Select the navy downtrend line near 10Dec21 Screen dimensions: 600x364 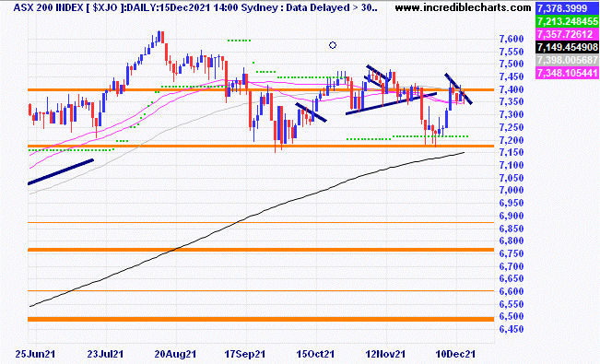pos(458,88)
